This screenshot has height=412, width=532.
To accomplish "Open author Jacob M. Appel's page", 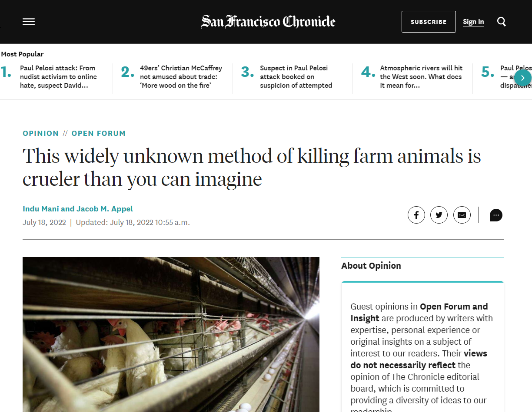I will [105, 209].
